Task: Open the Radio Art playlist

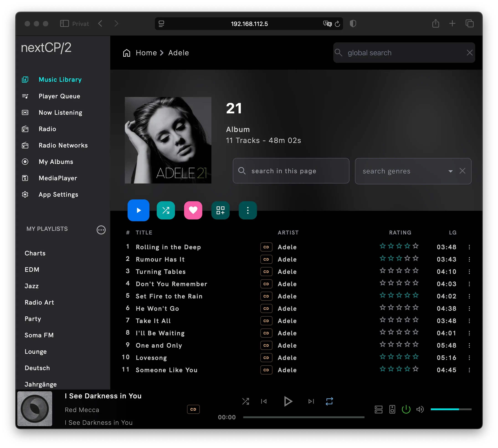Action: point(39,302)
